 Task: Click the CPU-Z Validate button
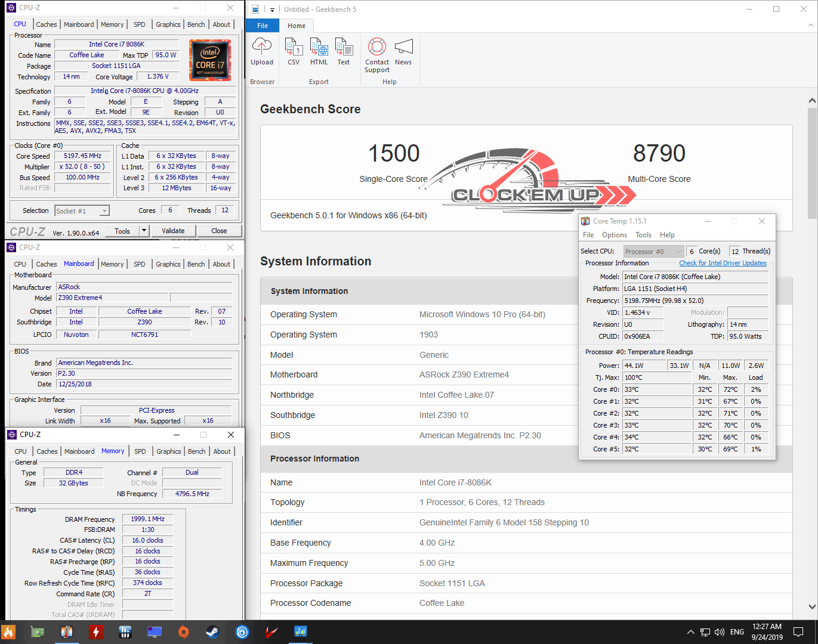(x=173, y=231)
